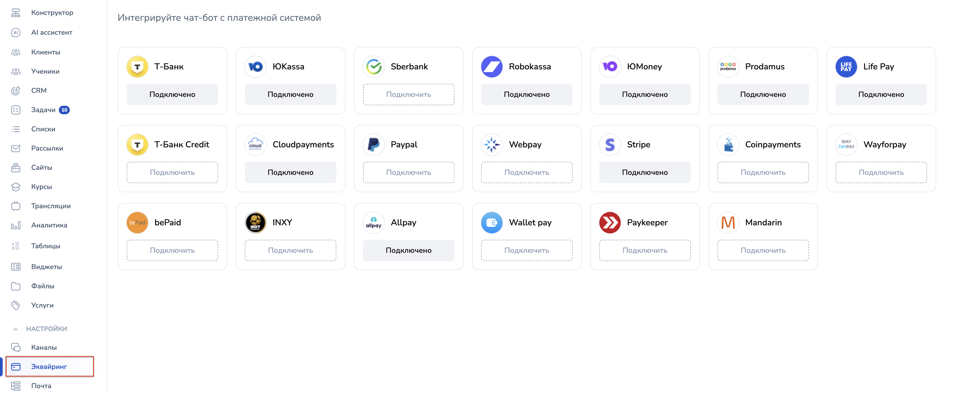This screenshot has width=980, height=393.
Task: Click the Life Pay logo
Action: pyautogui.click(x=846, y=67)
